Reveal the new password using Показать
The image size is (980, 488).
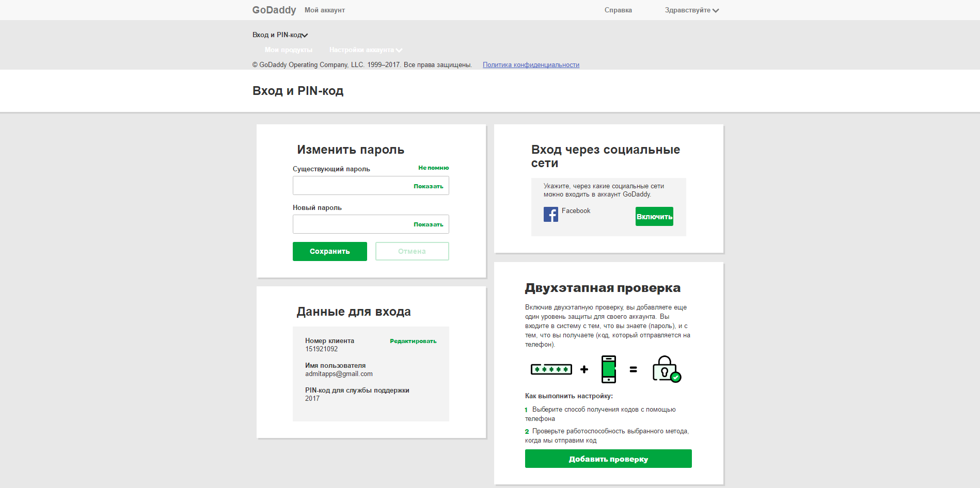pyautogui.click(x=429, y=224)
